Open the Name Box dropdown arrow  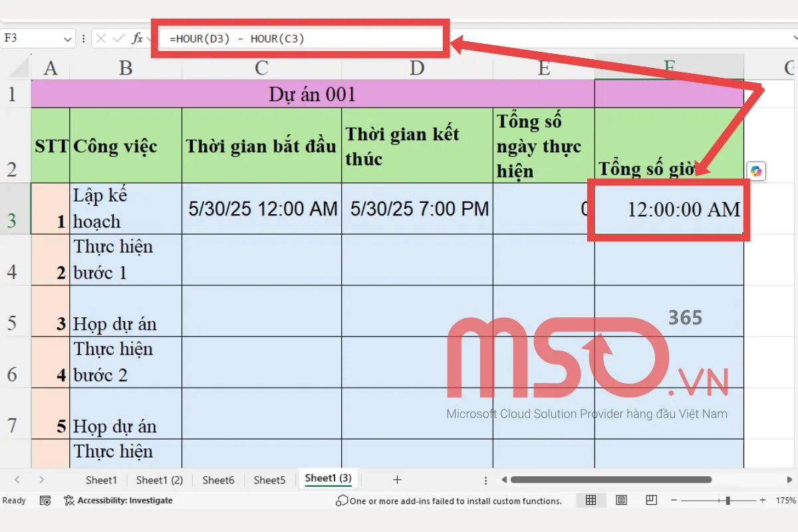point(68,38)
